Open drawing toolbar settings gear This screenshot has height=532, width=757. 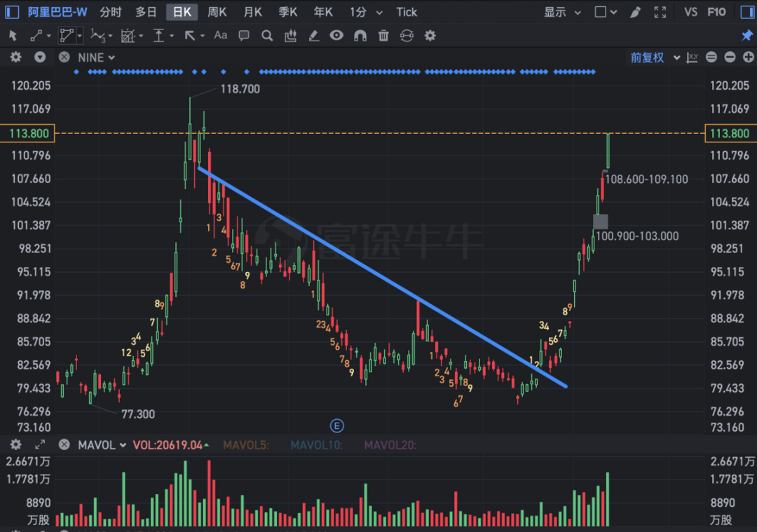coord(430,36)
